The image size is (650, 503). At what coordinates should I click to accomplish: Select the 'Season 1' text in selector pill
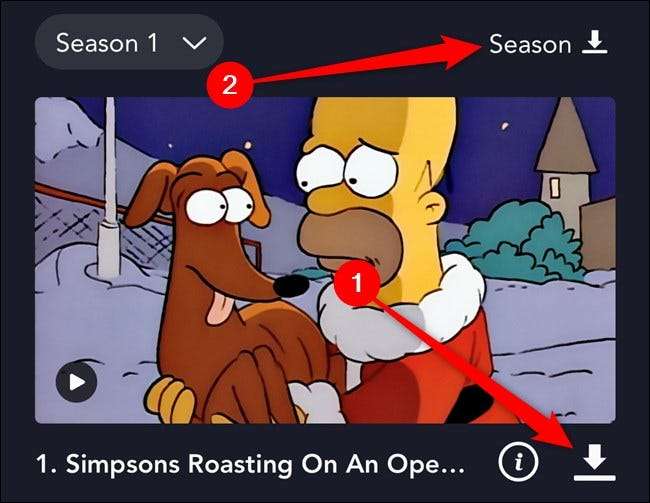point(107,42)
